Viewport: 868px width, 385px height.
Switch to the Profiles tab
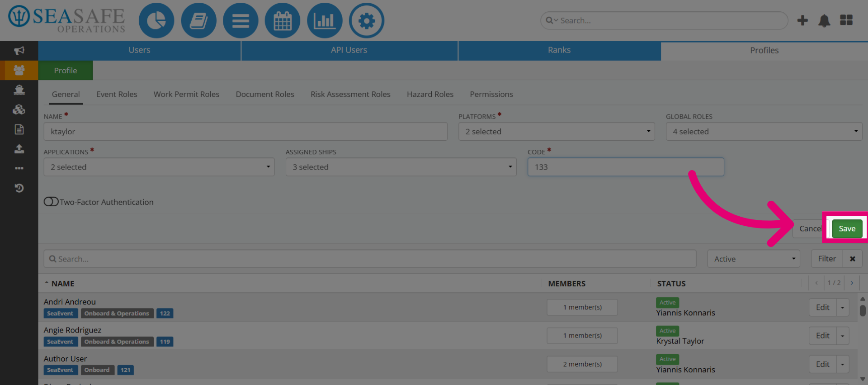764,50
